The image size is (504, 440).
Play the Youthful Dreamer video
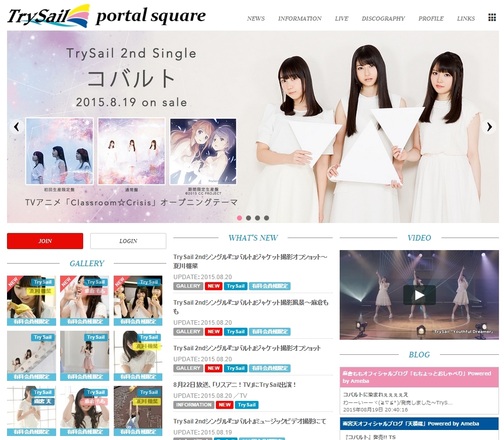click(419, 295)
